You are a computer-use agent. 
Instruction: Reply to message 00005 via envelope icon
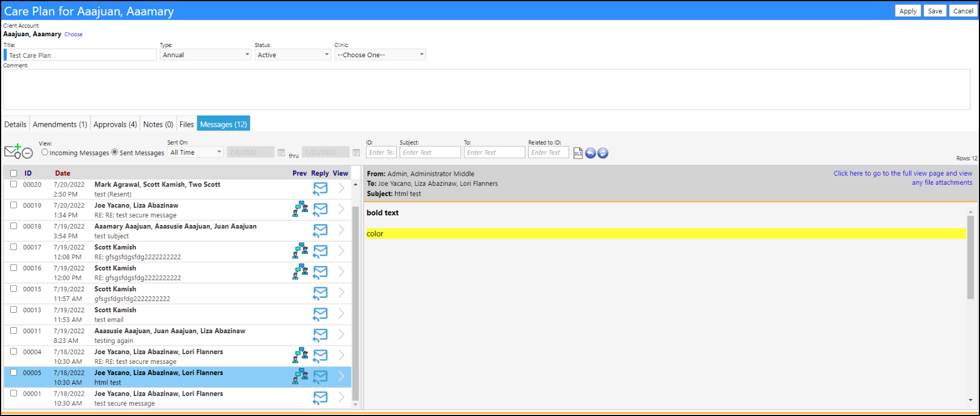320,377
